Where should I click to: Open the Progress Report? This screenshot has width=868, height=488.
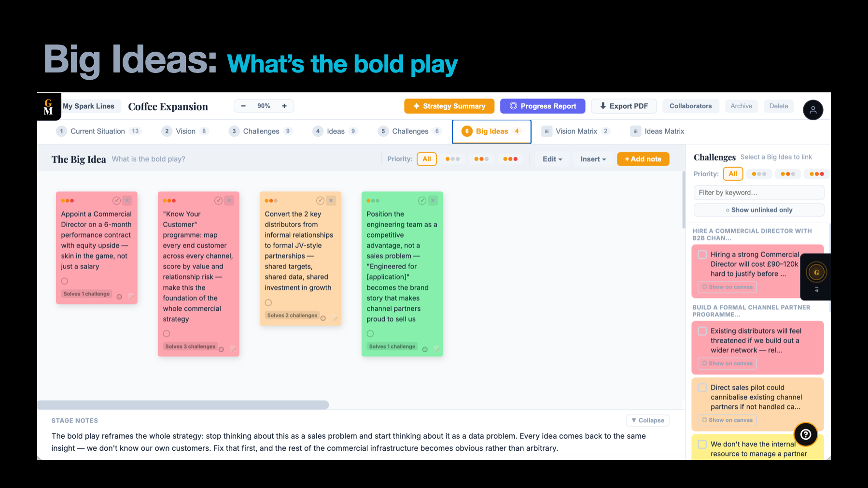tap(543, 106)
